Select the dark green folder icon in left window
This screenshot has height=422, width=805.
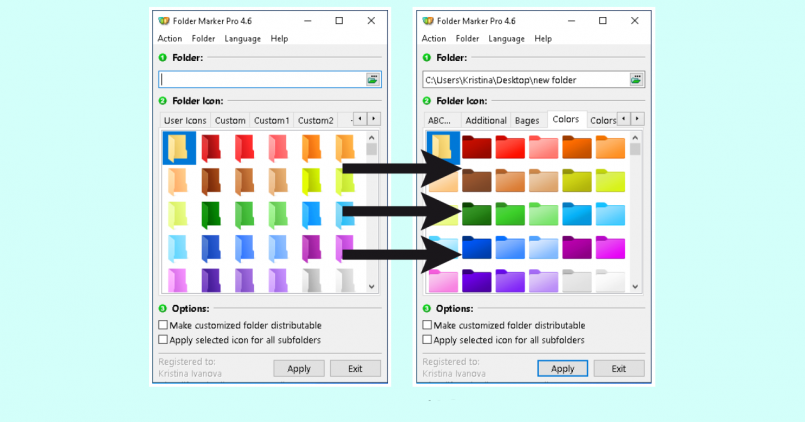(x=211, y=215)
